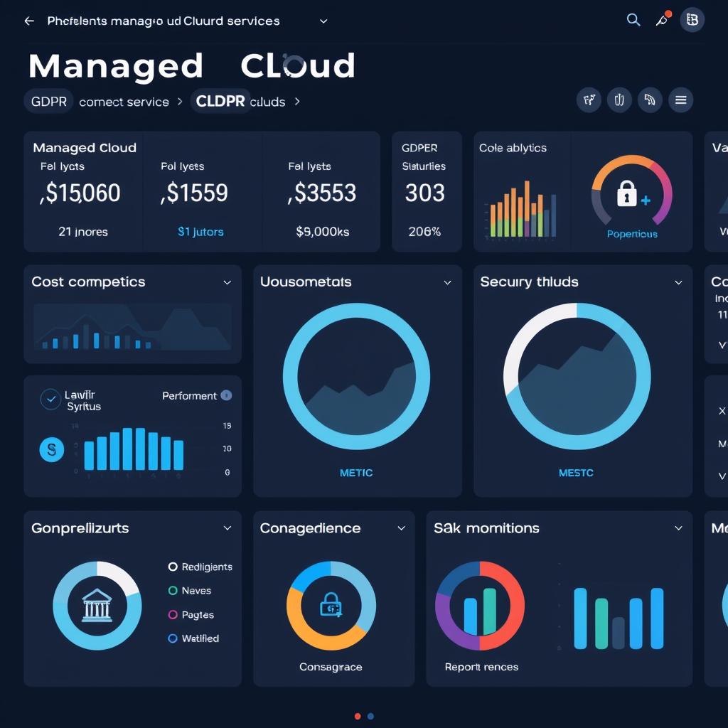Click the $1 jutors link
Image resolution: width=728 pixels, height=728 pixels.
(201, 231)
